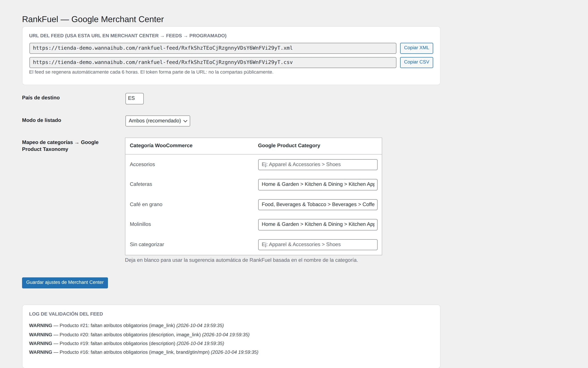The height and width of the screenshot is (368, 588).
Task: Edit Google category for Molinillos
Action: (318, 224)
